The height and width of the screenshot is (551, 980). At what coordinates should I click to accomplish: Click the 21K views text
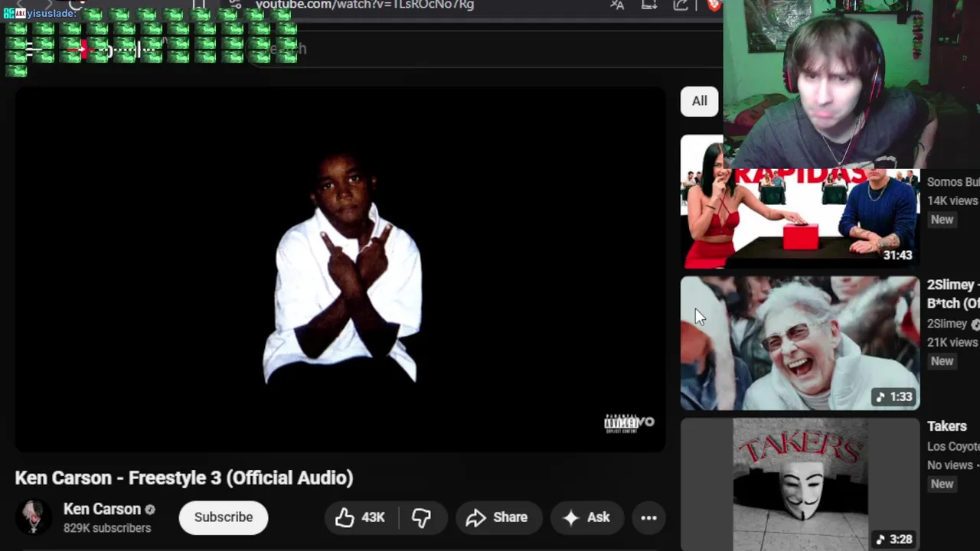pyautogui.click(x=952, y=342)
